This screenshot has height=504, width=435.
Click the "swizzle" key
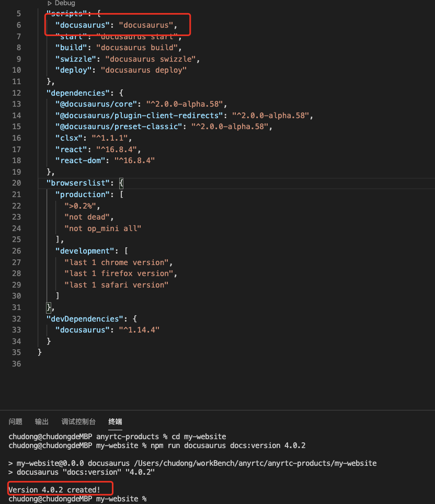75,59
